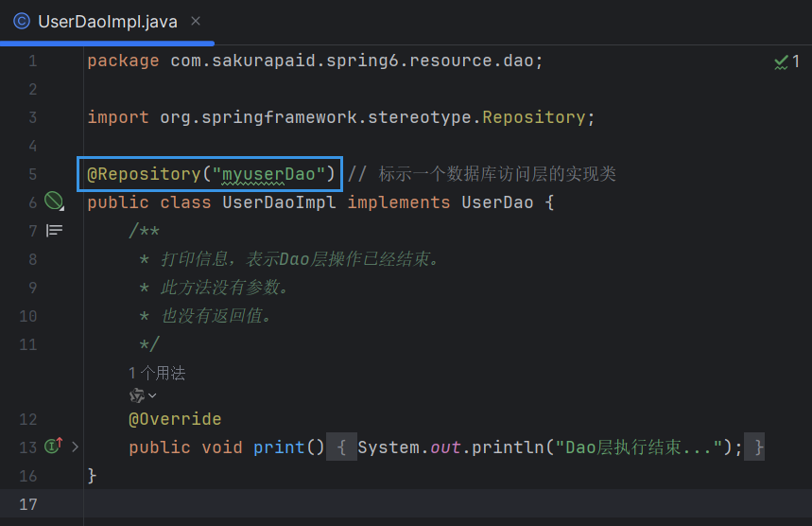Click the comment '标示一个数据库访问层的实现类'
812x526 pixels.
pos(497,174)
